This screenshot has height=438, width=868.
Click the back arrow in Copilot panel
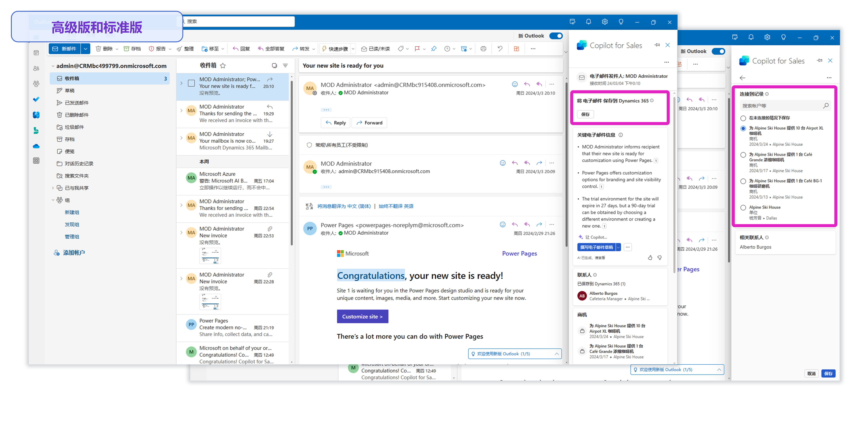pyautogui.click(x=742, y=78)
